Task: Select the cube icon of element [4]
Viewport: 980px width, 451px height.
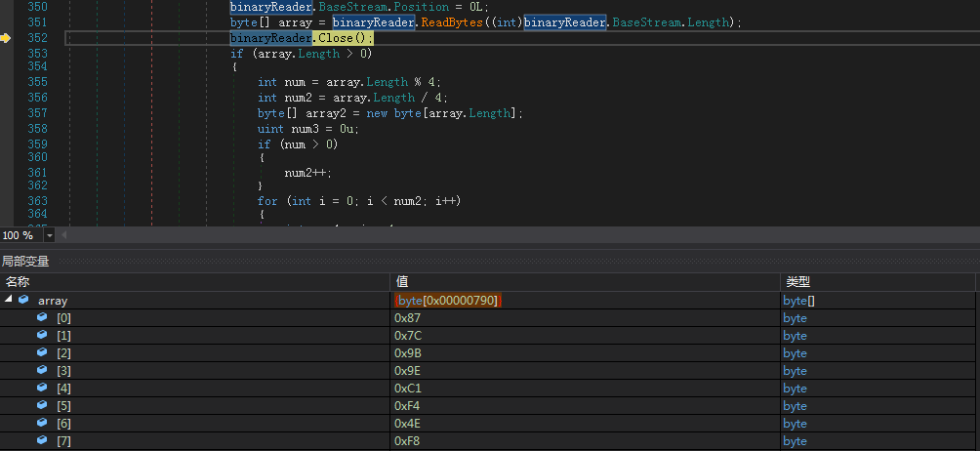Action: pos(42,388)
